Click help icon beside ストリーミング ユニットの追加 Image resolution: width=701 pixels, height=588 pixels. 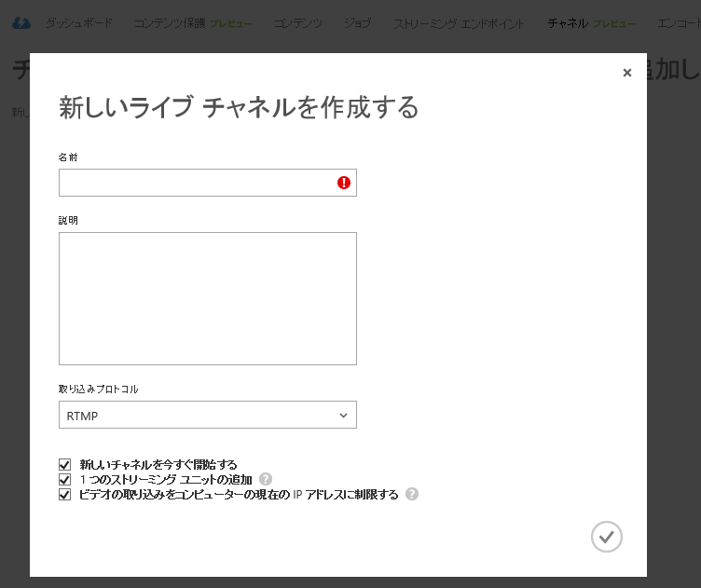[266, 479]
